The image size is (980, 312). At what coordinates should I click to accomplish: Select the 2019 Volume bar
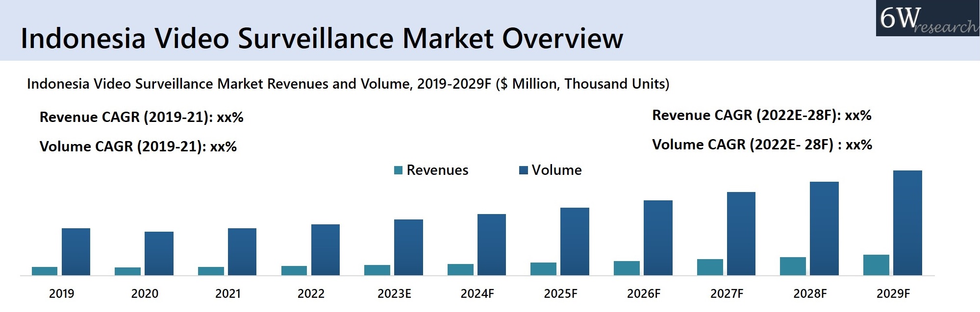coord(76,252)
